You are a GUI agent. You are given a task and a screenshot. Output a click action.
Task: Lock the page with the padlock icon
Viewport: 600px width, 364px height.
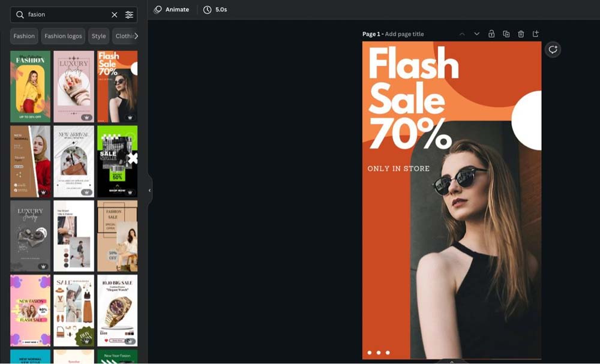491,34
